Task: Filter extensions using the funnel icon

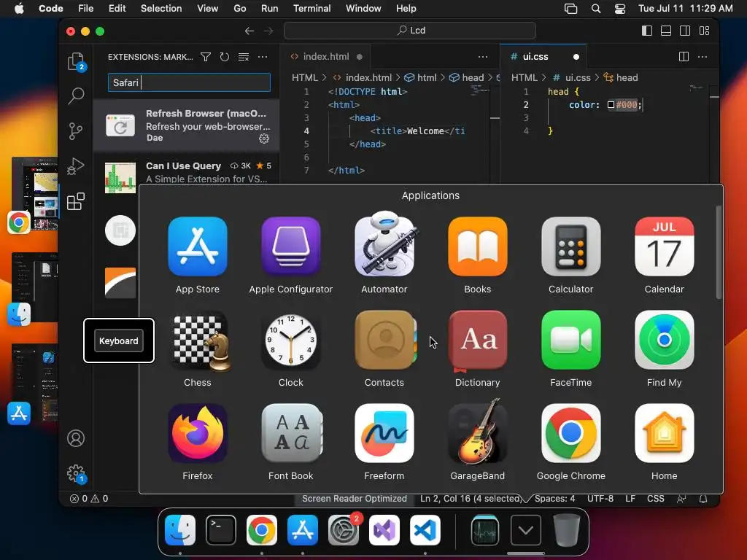Action: (x=206, y=57)
